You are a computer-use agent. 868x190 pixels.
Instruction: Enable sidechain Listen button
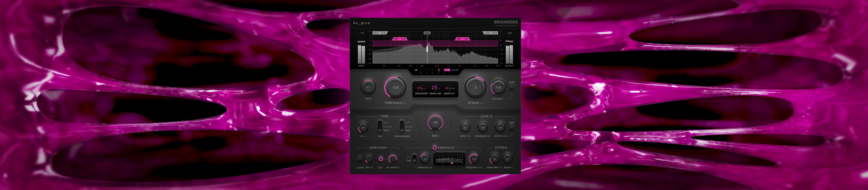point(360,159)
